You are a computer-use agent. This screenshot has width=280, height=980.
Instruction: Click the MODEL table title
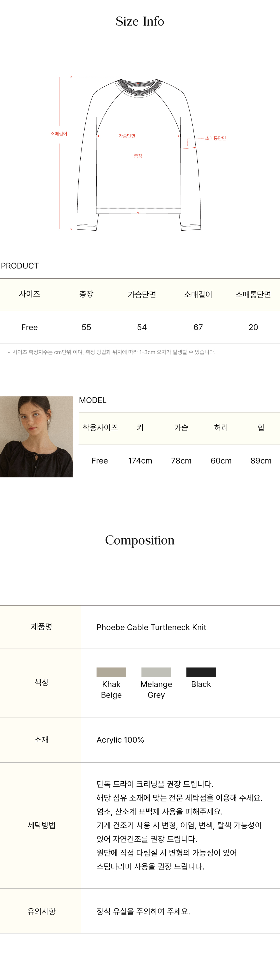pos(93,400)
